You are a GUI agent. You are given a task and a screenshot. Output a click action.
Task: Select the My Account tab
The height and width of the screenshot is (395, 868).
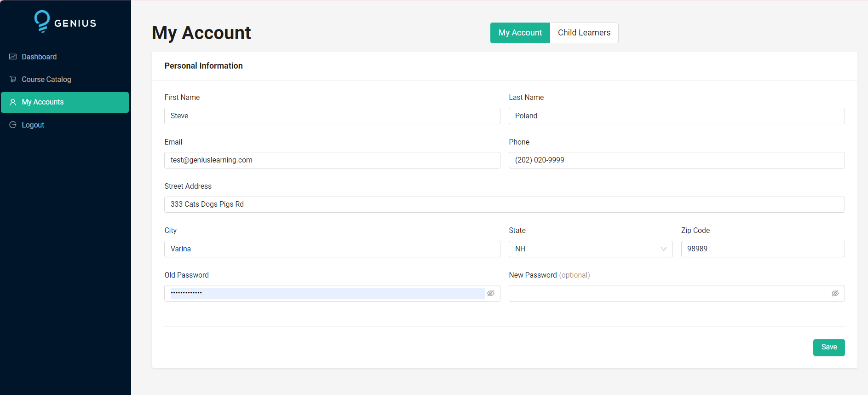[520, 33]
